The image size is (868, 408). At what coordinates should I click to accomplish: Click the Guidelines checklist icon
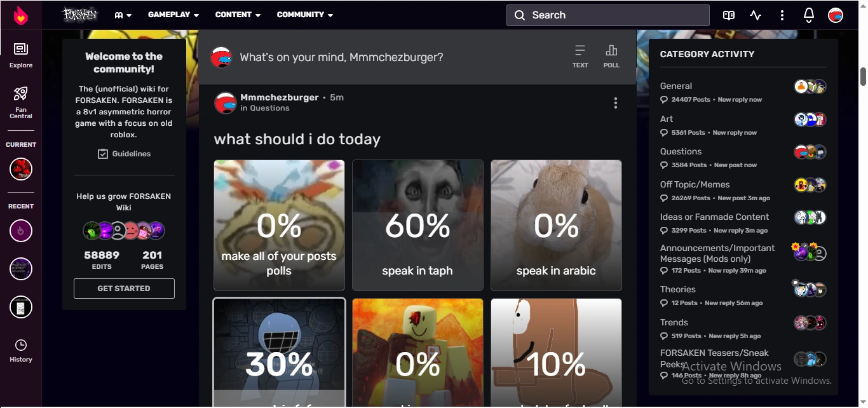[x=103, y=154]
